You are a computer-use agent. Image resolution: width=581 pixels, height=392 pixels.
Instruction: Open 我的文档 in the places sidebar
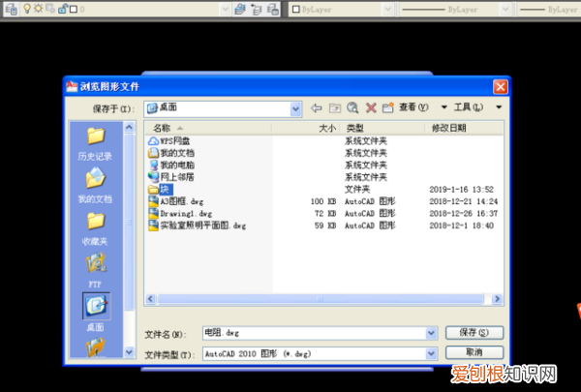[95, 185]
